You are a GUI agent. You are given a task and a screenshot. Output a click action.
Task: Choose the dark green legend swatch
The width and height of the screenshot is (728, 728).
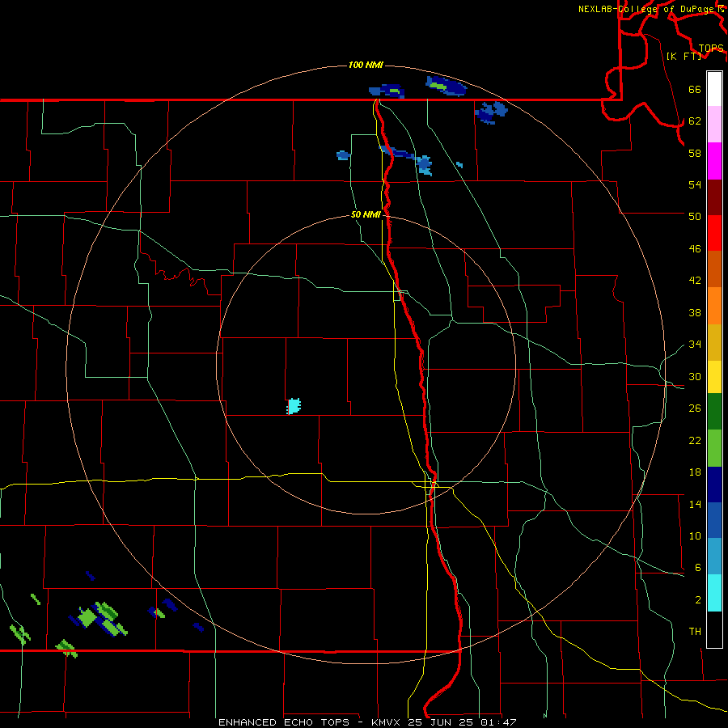[x=714, y=412]
